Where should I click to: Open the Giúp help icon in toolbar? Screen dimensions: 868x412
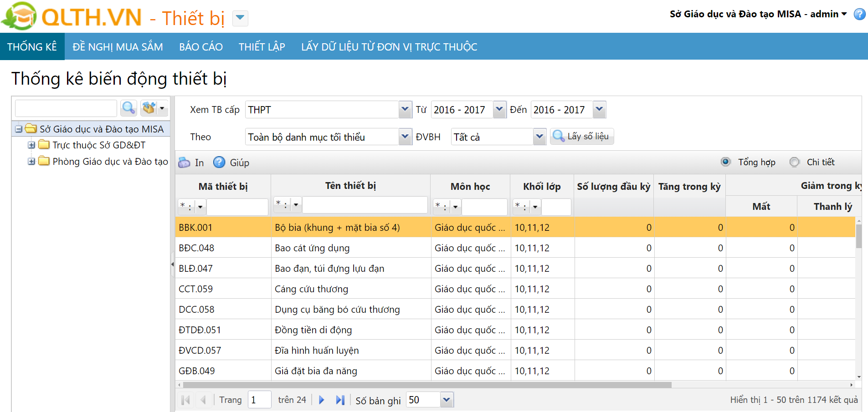(x=219, y=163)
